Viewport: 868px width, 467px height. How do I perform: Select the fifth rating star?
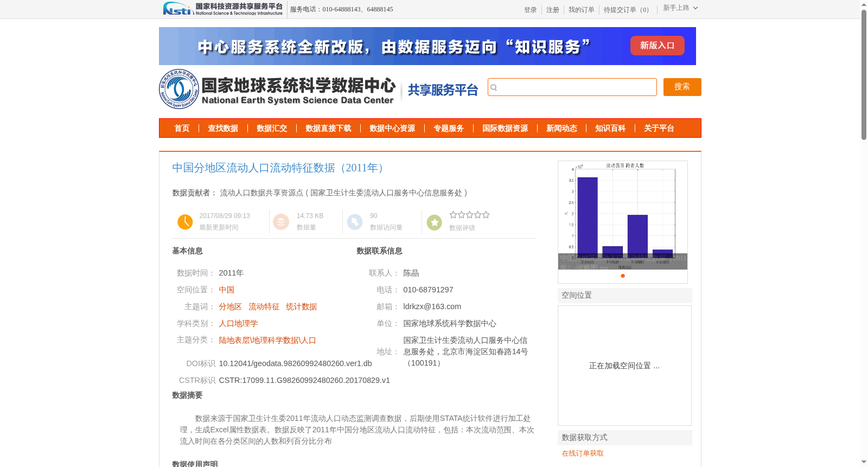[486, 215]
